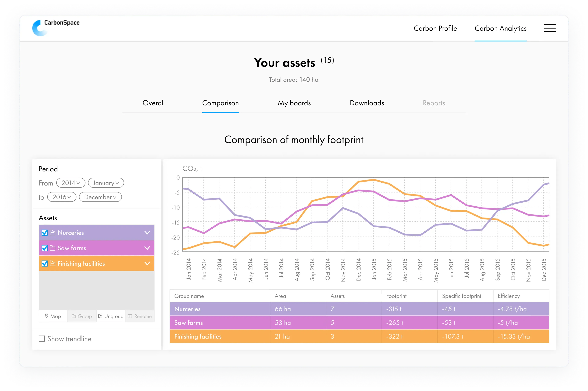The width and height of the screenshot is (588, 391).
Task: Enable the Show trendline checkbox
Action: pyautogui.click(x=42, y=339)
